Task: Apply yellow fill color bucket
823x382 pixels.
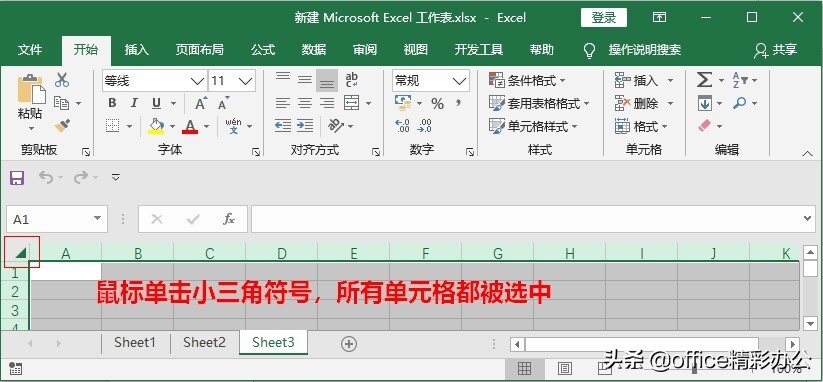Action: [x=156, y=125]
